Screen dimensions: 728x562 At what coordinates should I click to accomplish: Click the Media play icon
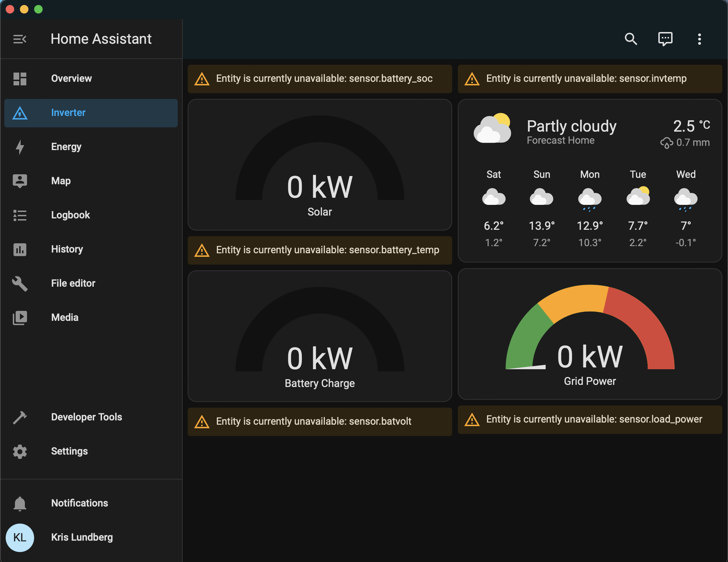20,318
